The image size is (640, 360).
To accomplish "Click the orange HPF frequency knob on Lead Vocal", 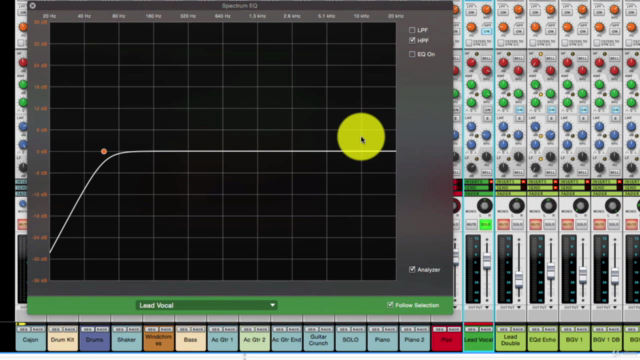I will [471, 27].
